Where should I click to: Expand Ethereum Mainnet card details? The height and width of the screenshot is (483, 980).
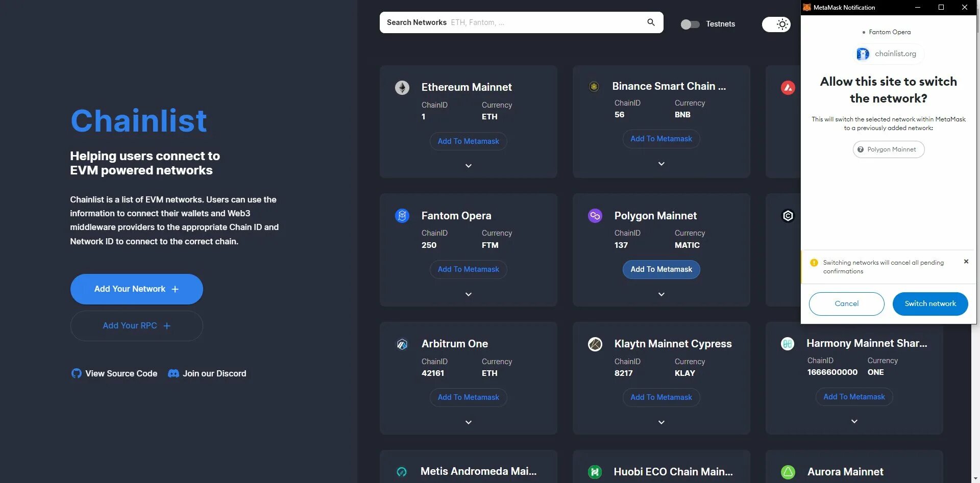click(469, 166)
